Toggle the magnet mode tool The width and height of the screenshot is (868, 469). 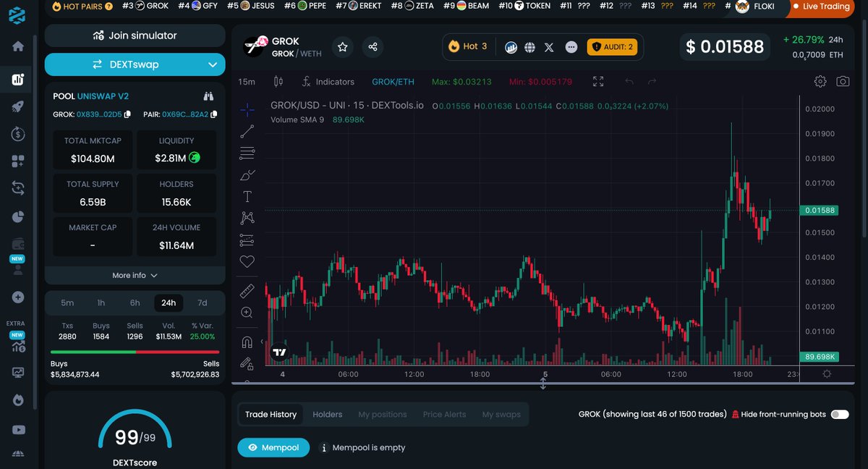pos(247,342)
